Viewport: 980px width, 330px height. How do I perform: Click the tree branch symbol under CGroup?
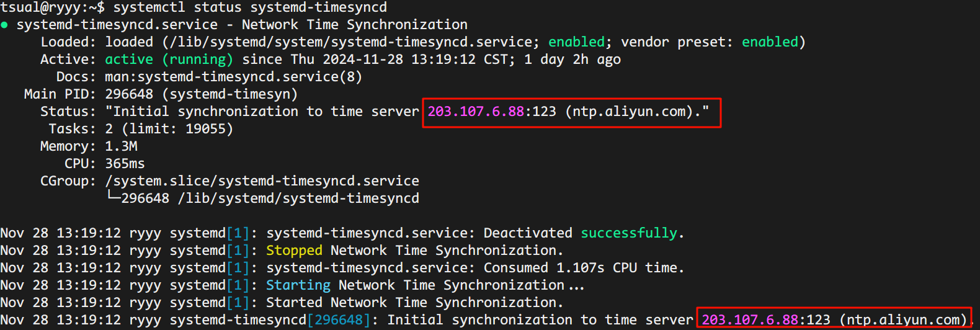113,198
